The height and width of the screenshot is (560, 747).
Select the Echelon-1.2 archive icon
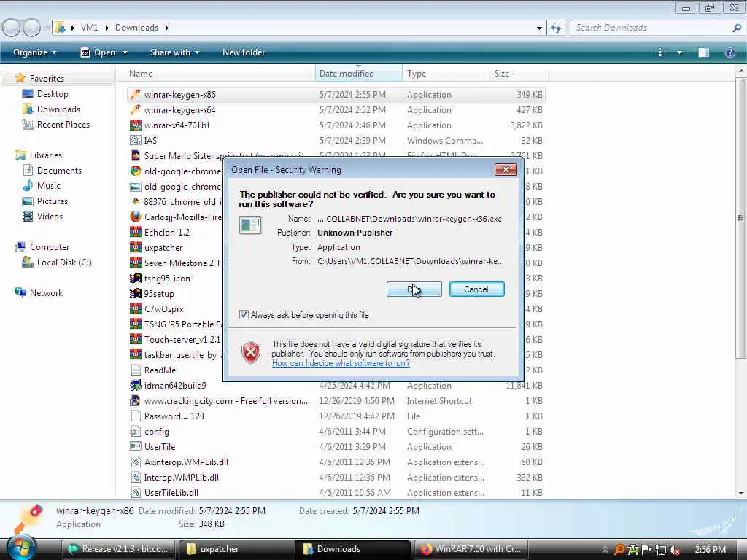click(x=136, y=232)
